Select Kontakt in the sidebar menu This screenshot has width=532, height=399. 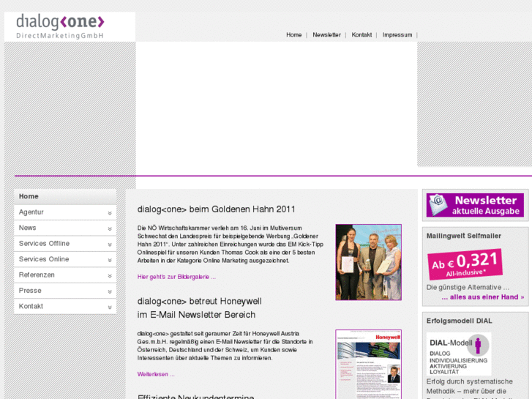click(65, 306)
